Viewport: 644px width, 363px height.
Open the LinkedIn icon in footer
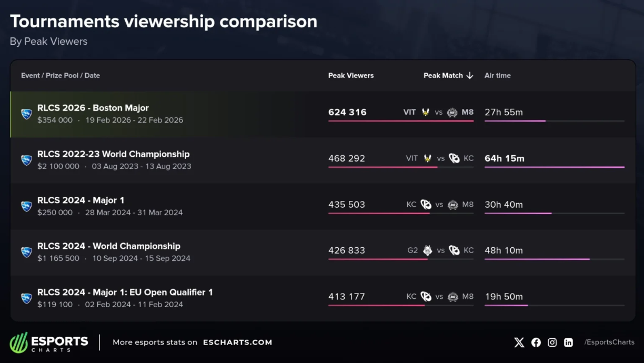(x=568, y=342)
